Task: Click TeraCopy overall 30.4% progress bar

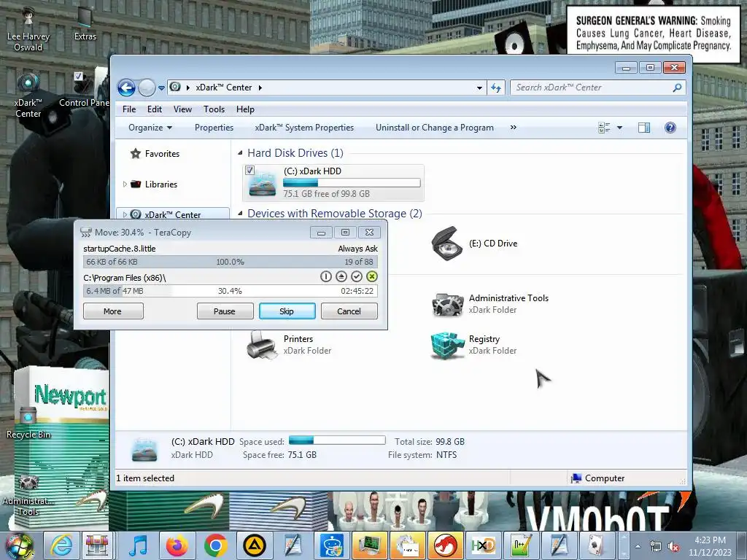Action: (x=230, y=291)
